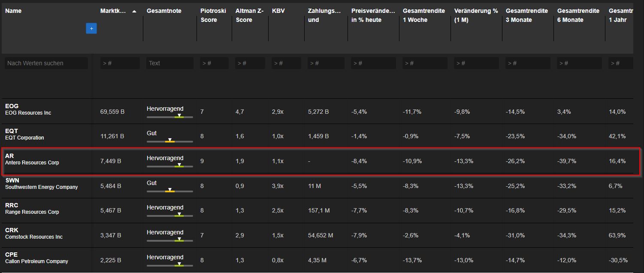Sort by KBV column header
This screenshot has width=644, height=273.
click(278, 11)
